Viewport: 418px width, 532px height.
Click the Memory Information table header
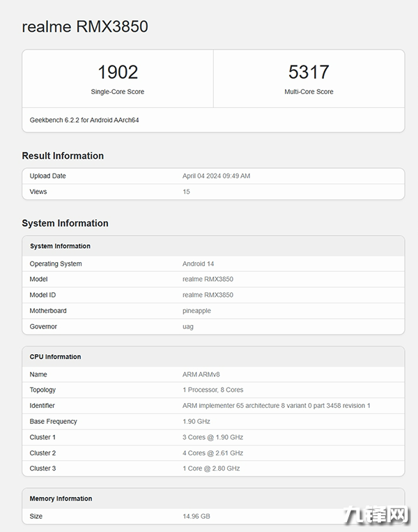pos(61,499)
